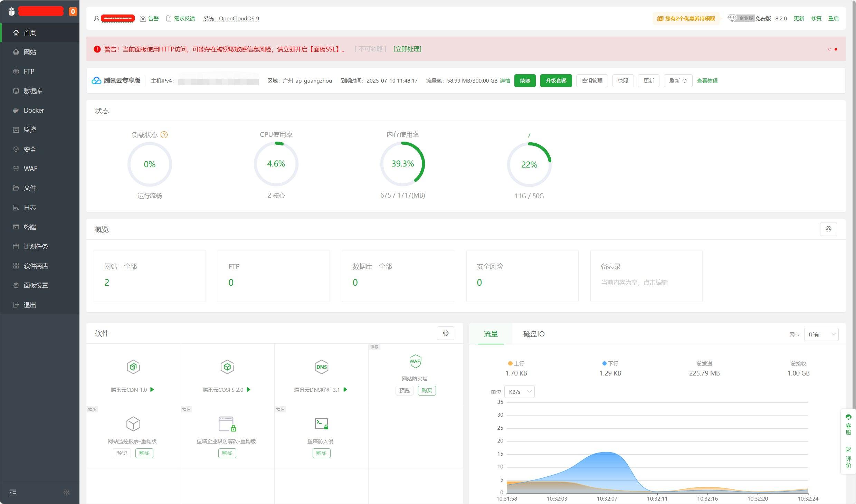
Task: Open 详情 link for traffic package
Action: [x=505, y=80]
